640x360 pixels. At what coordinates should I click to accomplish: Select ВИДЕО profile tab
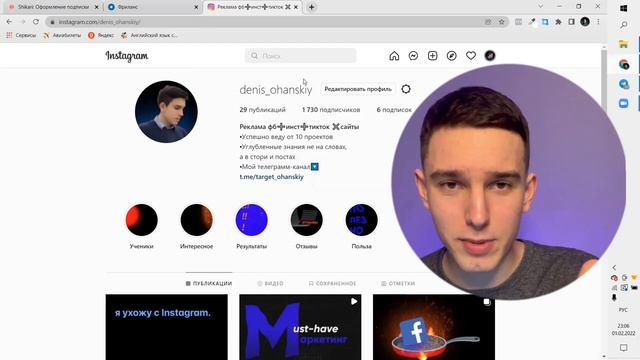pyautogui.click(x=270, y=283)
